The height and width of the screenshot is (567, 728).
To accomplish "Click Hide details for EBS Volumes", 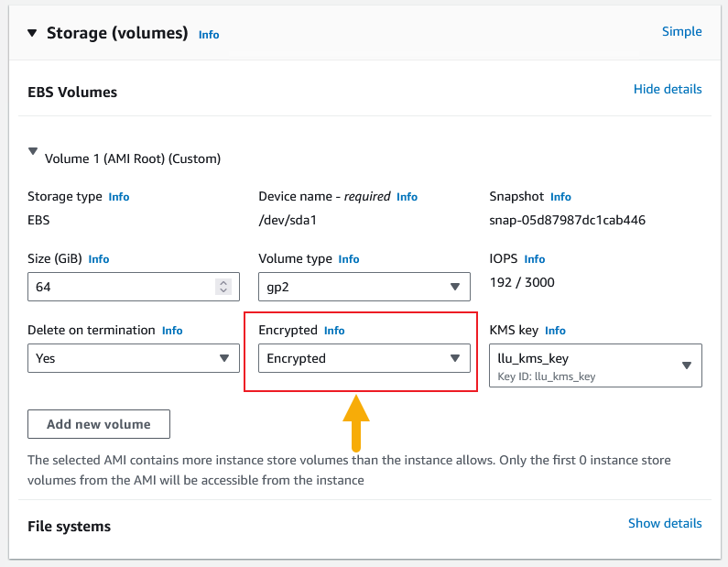I will point(667,89).
